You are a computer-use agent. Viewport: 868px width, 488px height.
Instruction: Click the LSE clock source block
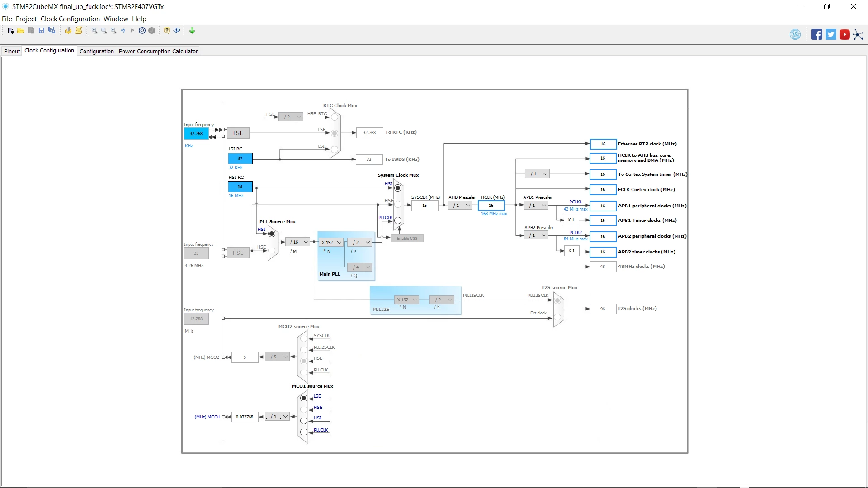pyautogui.click(x=238, y=133)
